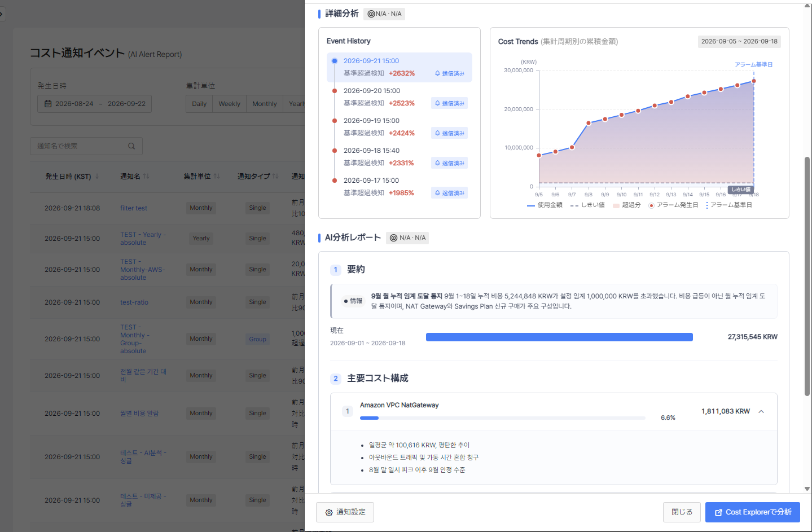Toggle the 使用金額 legend series
The width and height of the screenshot is (812, 532).
point(545,205)
